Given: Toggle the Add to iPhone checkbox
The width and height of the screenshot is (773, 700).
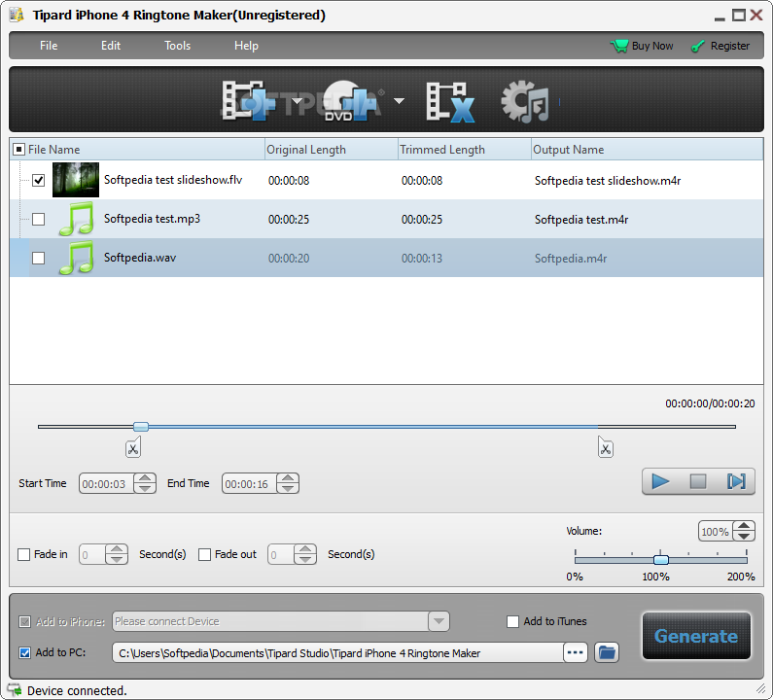Looking at the screenshot, I should [x=24, y=621].
